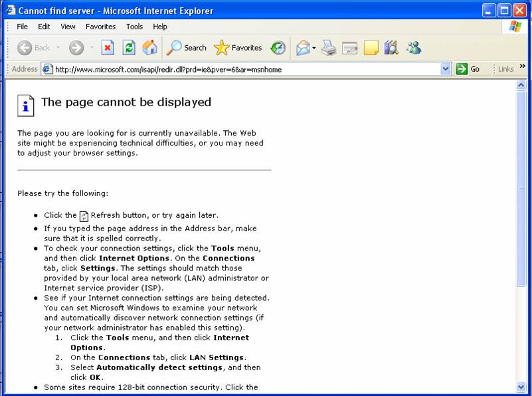Click into the Address bar URL field
Viewport: 532px width, 396px height.
pyautogui.click(x=247, y=70)
